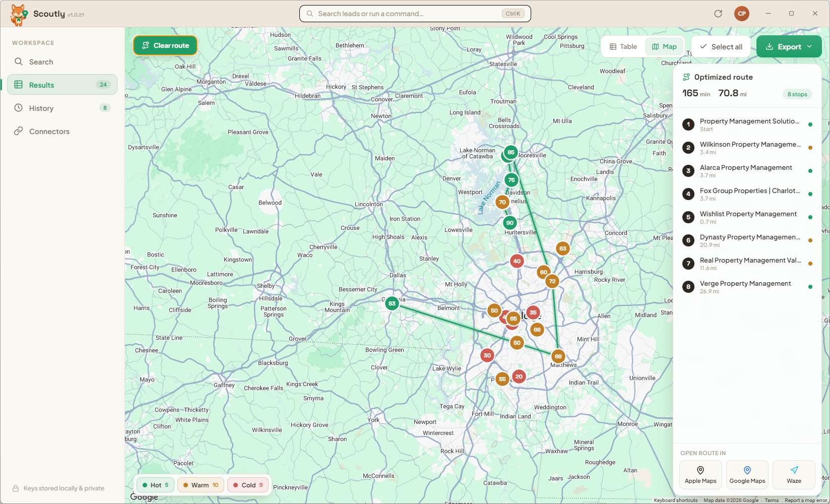Click map marker scored 72
This screenshot has height=504, width=830.
click(552, 281)
